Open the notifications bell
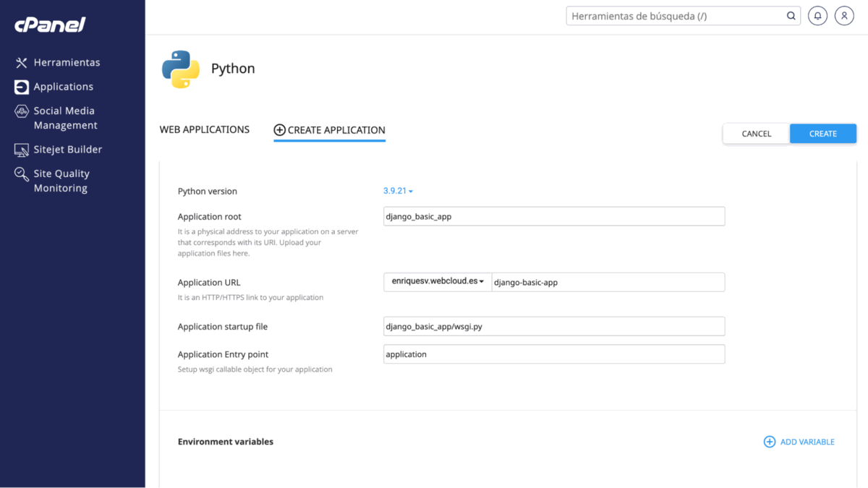Viewport: 868px width, 488px height. pos(817,16)
